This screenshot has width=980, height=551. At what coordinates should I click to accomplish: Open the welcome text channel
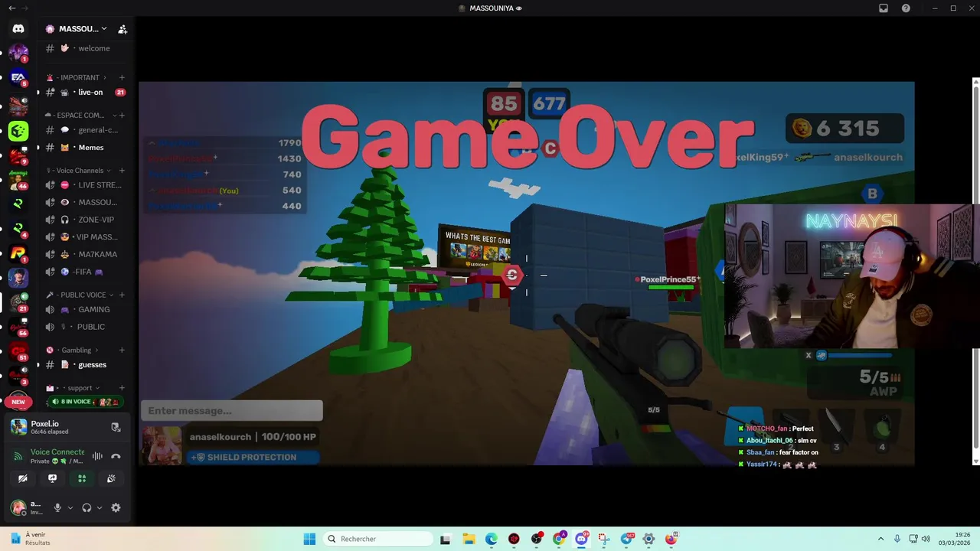coord(85,48)
